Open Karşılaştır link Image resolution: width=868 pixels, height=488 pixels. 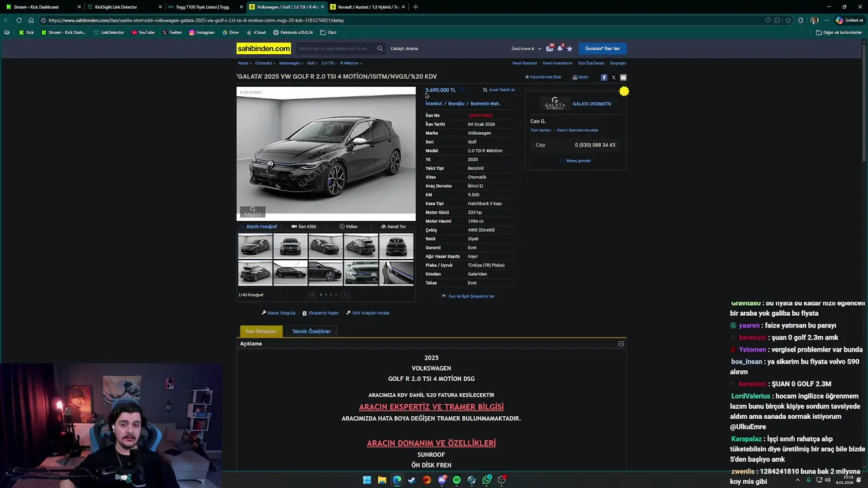tap(618, 63)
